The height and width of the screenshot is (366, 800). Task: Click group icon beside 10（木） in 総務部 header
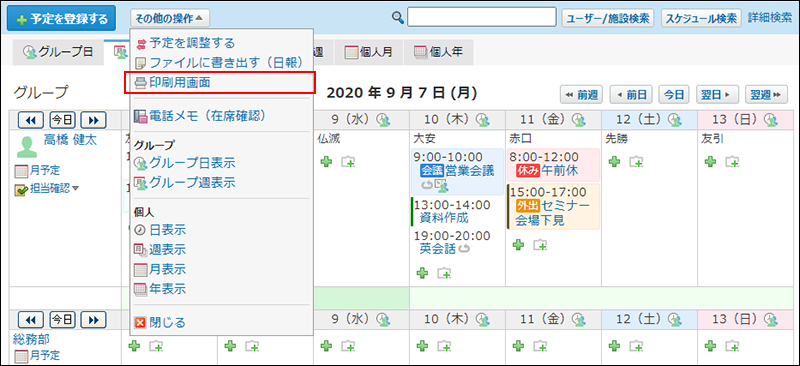click(x=483, y=319)
